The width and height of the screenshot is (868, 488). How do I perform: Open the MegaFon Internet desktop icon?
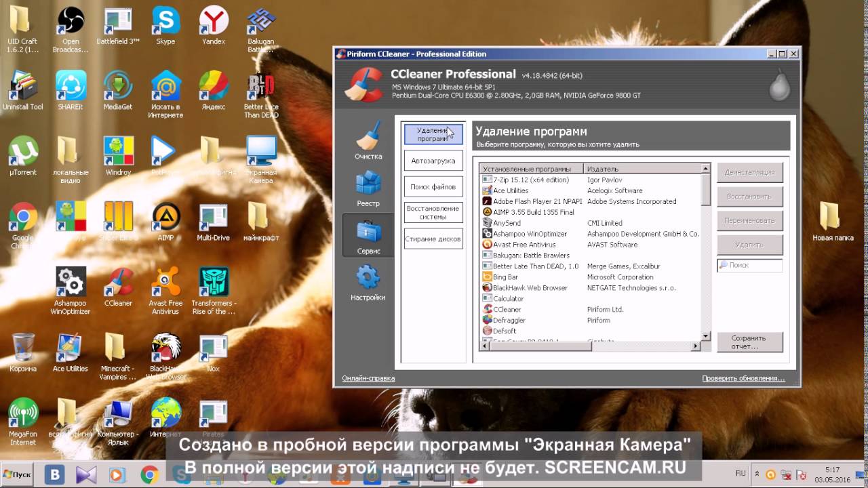(x=23, y=422)
